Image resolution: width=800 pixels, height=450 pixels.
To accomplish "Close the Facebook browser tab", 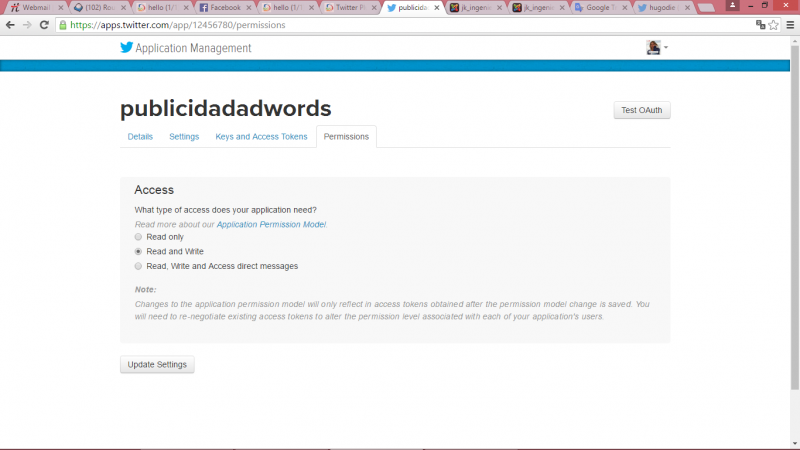I will (x=249, y=8).
